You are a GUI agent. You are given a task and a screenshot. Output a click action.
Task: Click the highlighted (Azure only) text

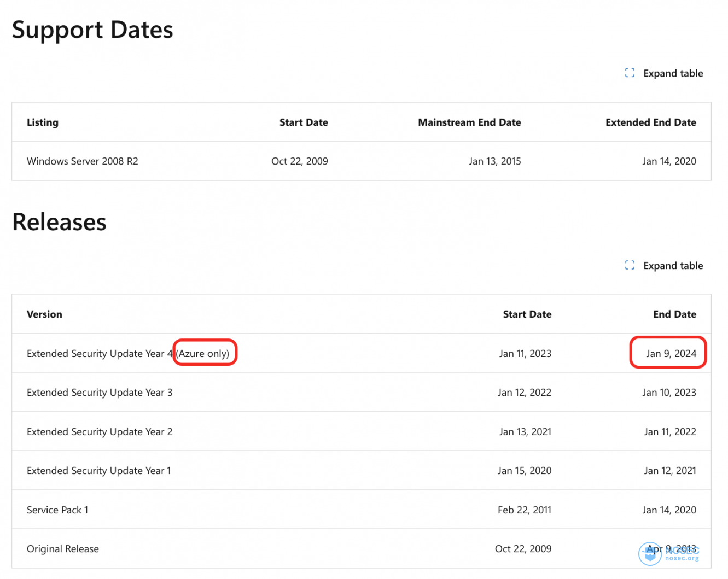coord(203,354)
